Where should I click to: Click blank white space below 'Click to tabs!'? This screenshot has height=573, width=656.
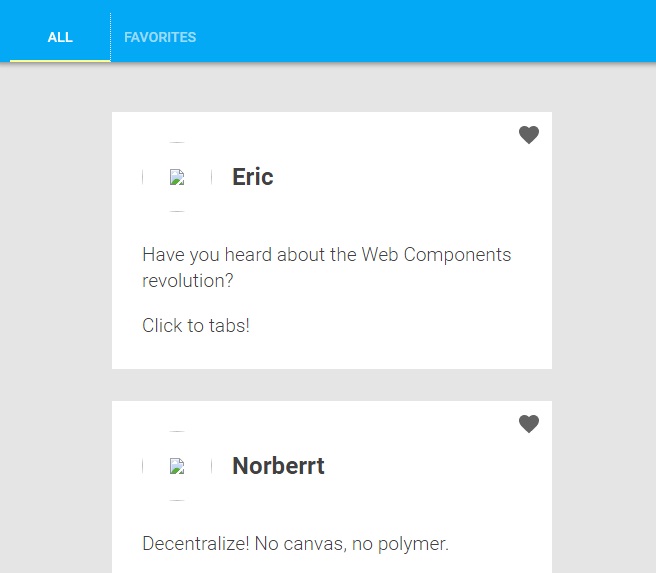point(330,354)
